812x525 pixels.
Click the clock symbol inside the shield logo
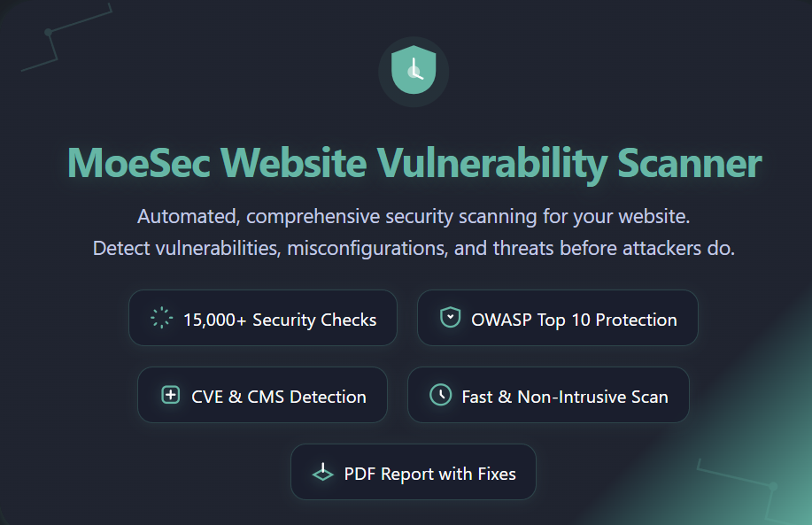(414, 73)
